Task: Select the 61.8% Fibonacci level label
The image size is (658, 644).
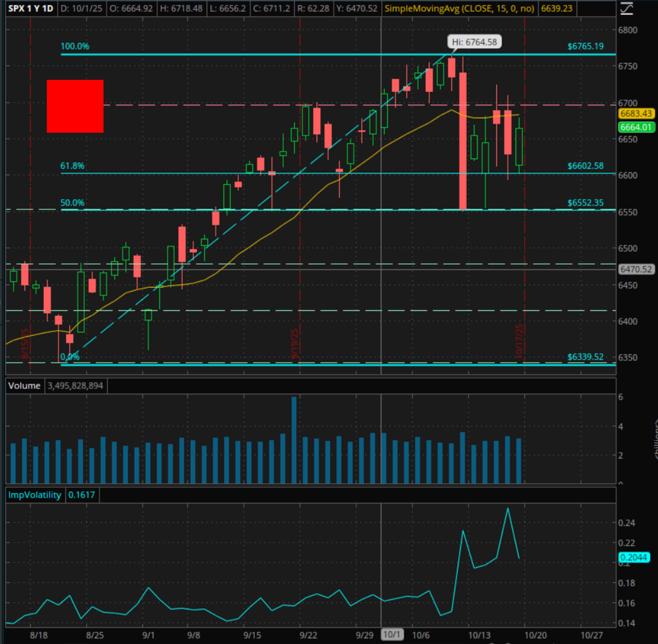Action: [72, 166]
